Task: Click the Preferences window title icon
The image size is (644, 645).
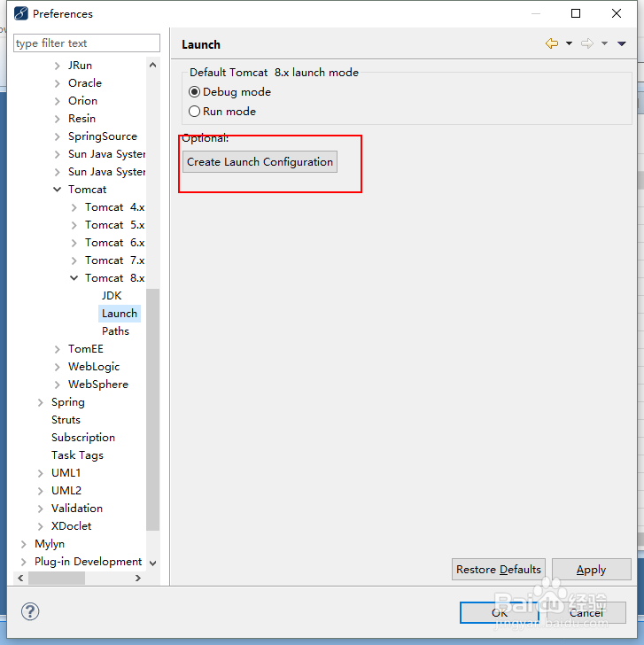Action: tap(21, 13)
